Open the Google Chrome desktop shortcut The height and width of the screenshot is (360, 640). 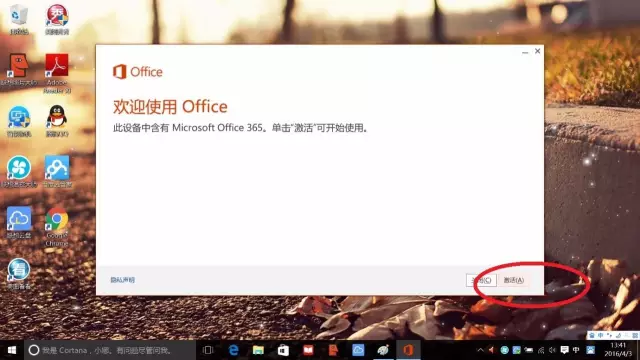tap(57, 227)
